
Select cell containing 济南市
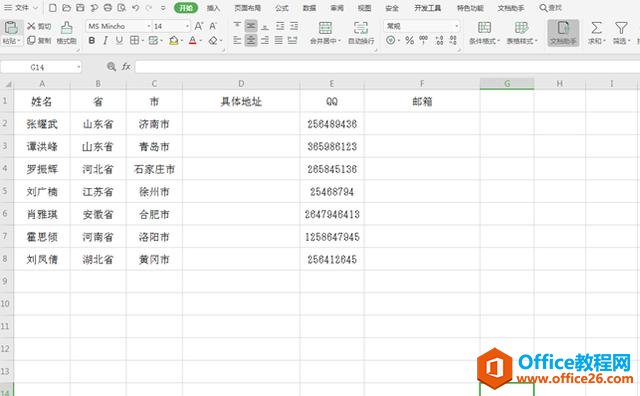point(154,124)
